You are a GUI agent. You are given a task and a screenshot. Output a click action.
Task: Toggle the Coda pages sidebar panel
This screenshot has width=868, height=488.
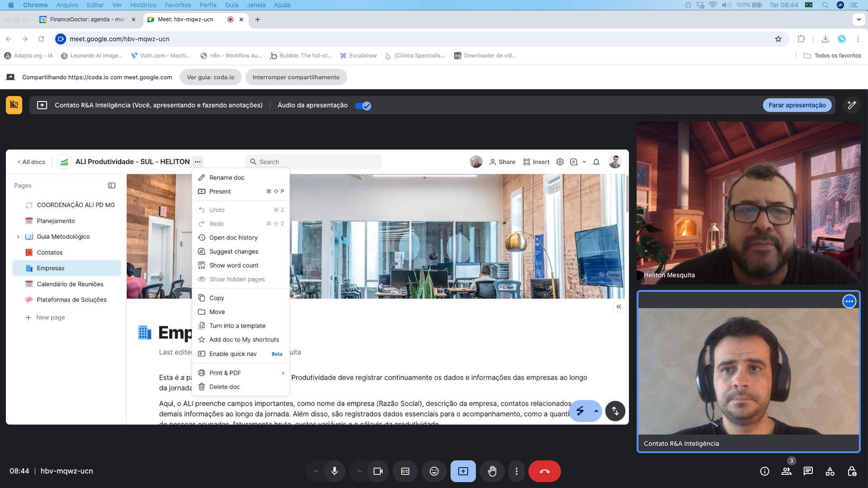click(x=112, y=185)
